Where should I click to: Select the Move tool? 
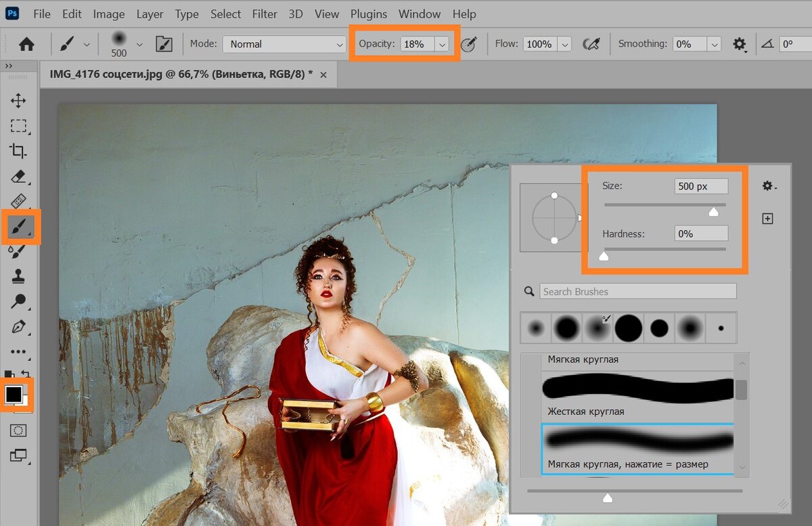coord(18,102)
